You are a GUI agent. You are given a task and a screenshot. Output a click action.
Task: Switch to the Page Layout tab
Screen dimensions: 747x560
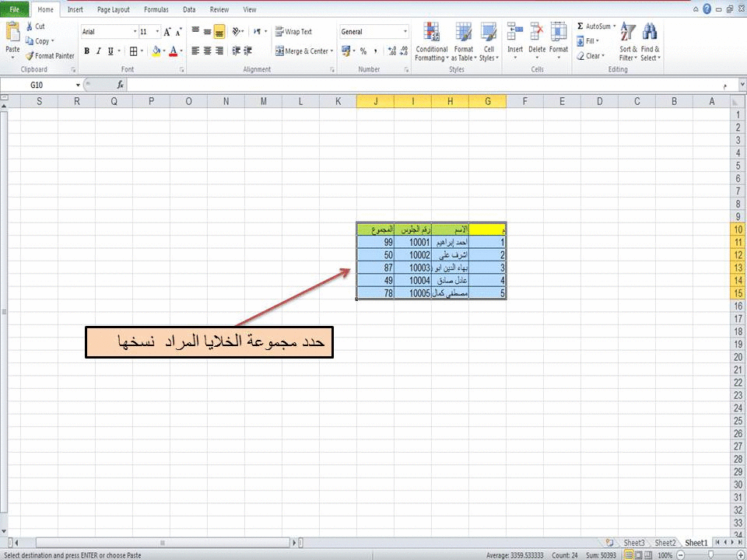(x=114, y=9)
